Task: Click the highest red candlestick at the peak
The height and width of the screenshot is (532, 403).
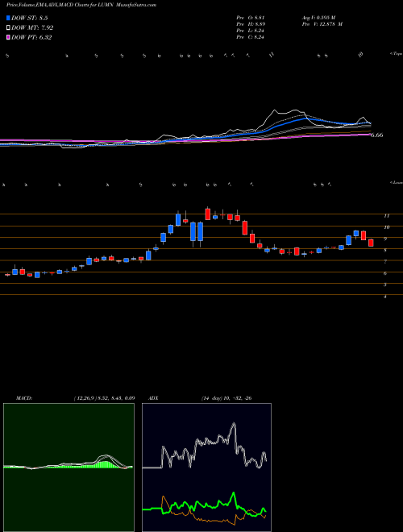Action: click(x=208, y=214)
